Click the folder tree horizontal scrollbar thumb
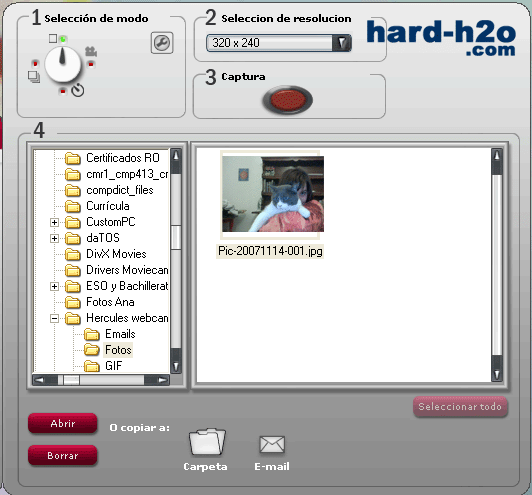The height and width of the screenshot is (495, 532). click(69, 380)
